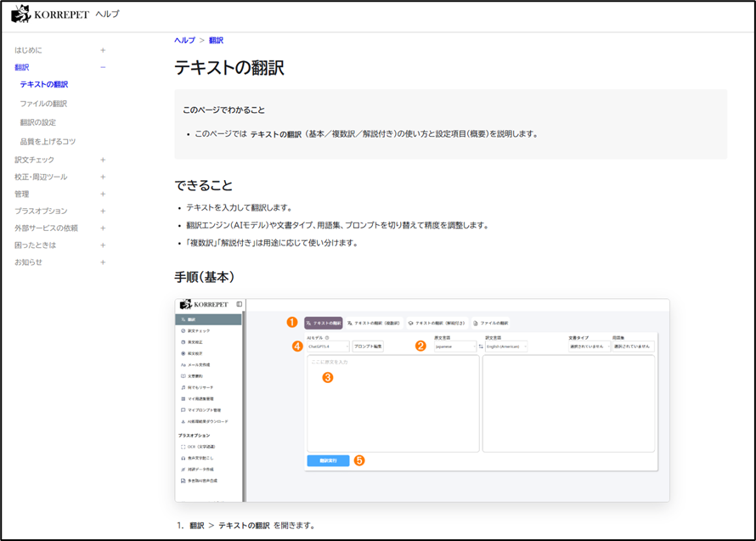Viewport: 756px width, 541px height.
Task: Open the ファイルの翻訳 sidebar page
Action: coord(43,104)
